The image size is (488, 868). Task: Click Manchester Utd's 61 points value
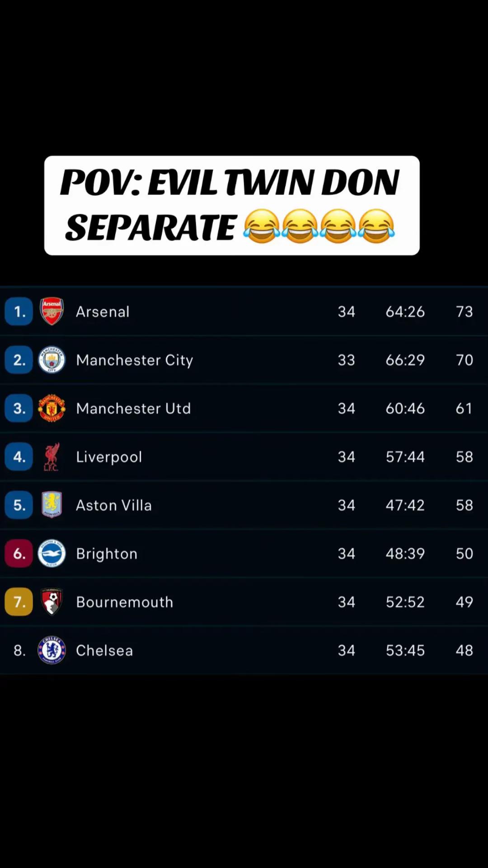(464, 408)
